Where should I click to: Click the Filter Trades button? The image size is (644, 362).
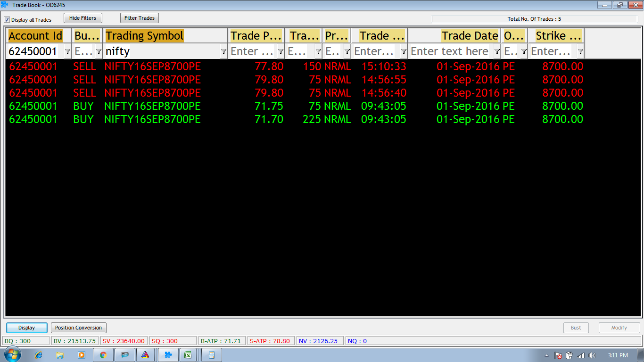pos(140,18)
